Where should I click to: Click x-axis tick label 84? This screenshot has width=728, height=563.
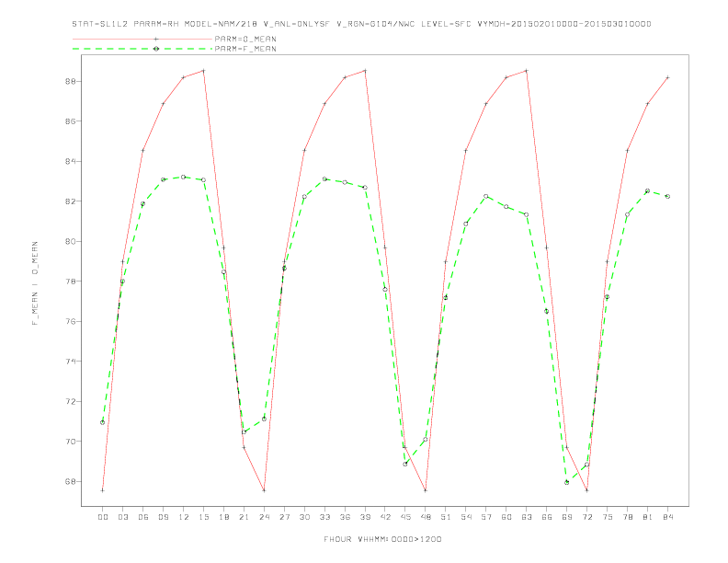coord(667,517)
